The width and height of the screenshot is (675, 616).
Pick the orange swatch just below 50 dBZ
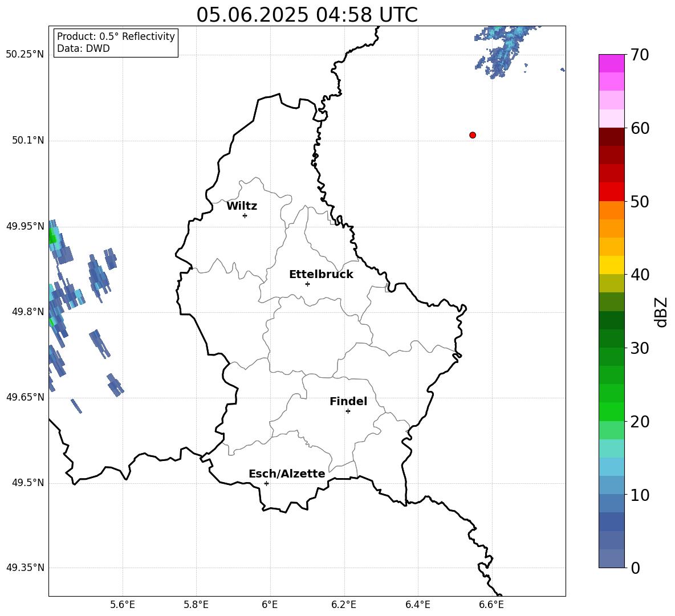[x=612, y=210]
